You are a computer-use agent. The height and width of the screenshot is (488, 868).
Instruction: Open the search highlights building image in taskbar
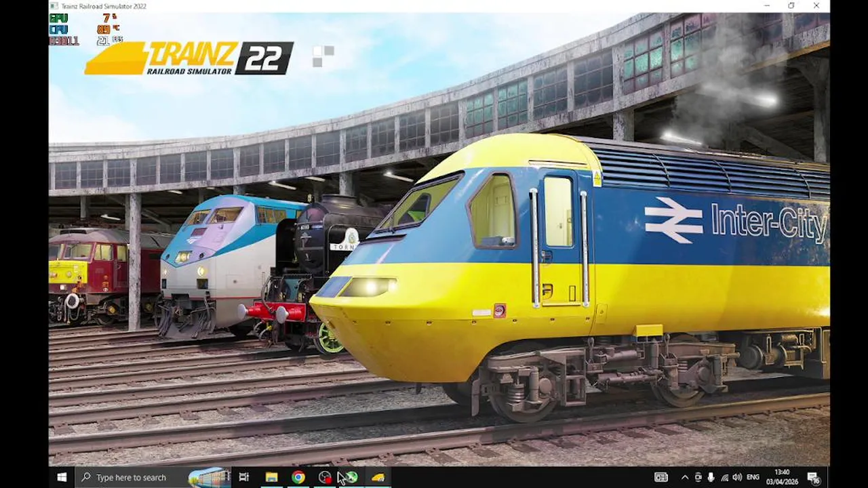209,477
